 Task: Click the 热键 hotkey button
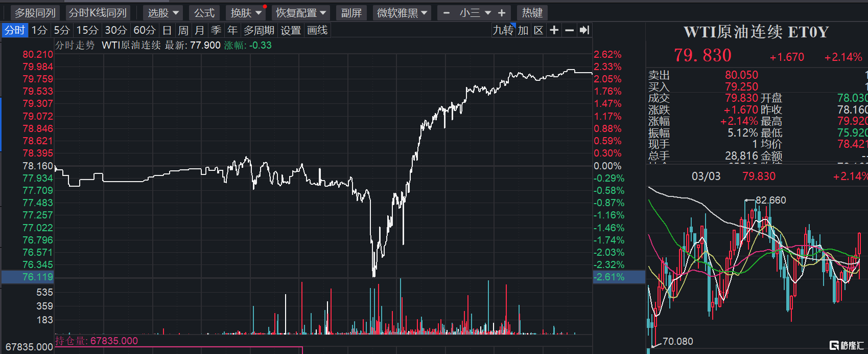click(x=532, y=13)
